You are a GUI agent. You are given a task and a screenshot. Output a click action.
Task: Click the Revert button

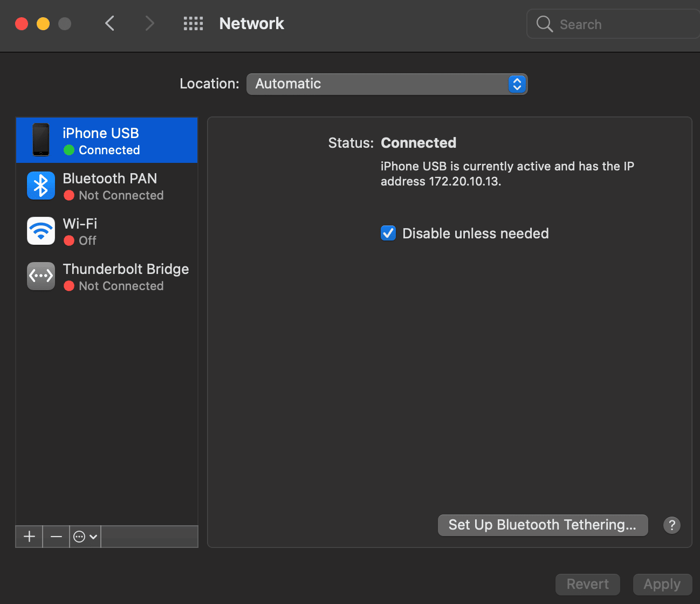pyautogui.click(x=587, y=584)
